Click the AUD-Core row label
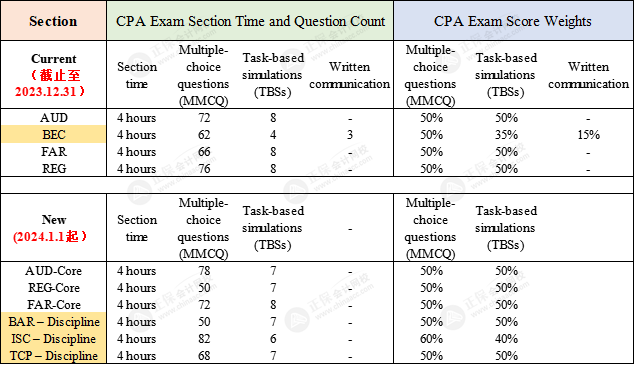Screen dimensions: 634x365 click(53, 270)
